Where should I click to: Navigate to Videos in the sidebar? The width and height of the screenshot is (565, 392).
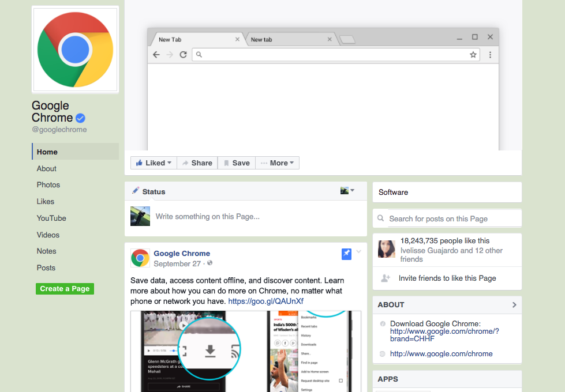click(48, 235)
